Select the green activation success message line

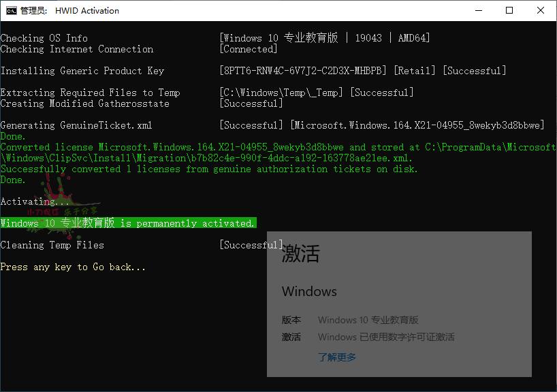tap(128, 223)
